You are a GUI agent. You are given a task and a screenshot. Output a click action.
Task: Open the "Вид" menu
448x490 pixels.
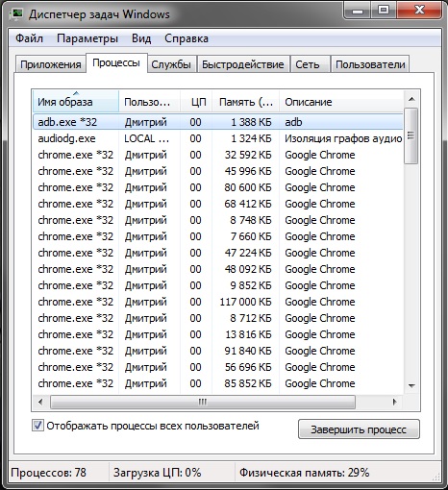click(141, 38)
